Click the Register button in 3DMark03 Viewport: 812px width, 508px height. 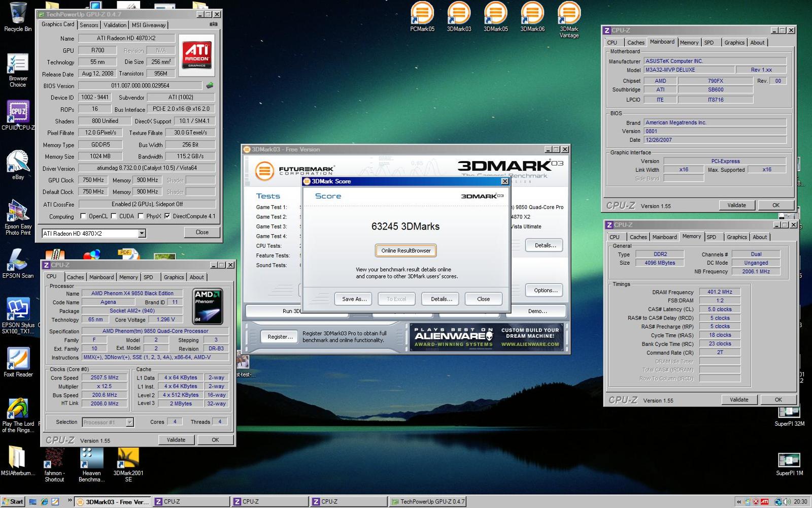coord(280,336)
